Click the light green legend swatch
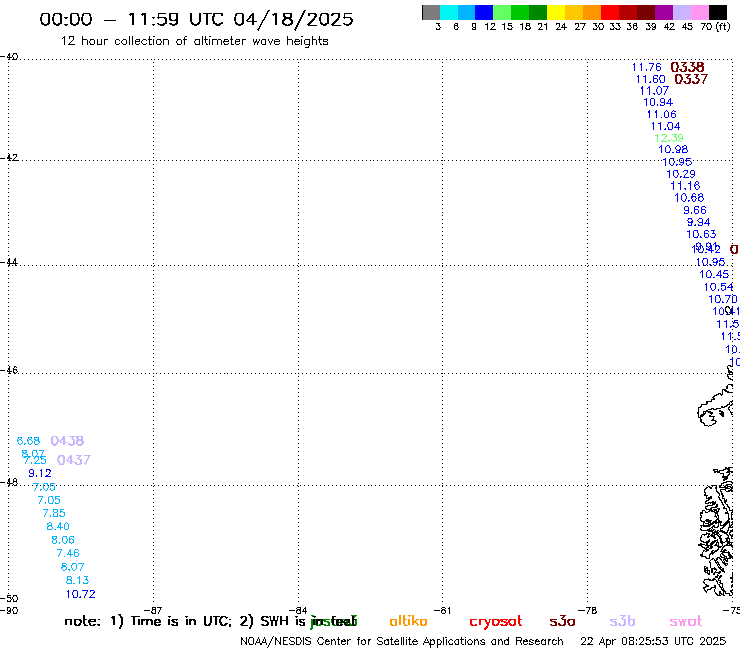Viewport: 740px width, 650px height. click(x=502, y=12)
